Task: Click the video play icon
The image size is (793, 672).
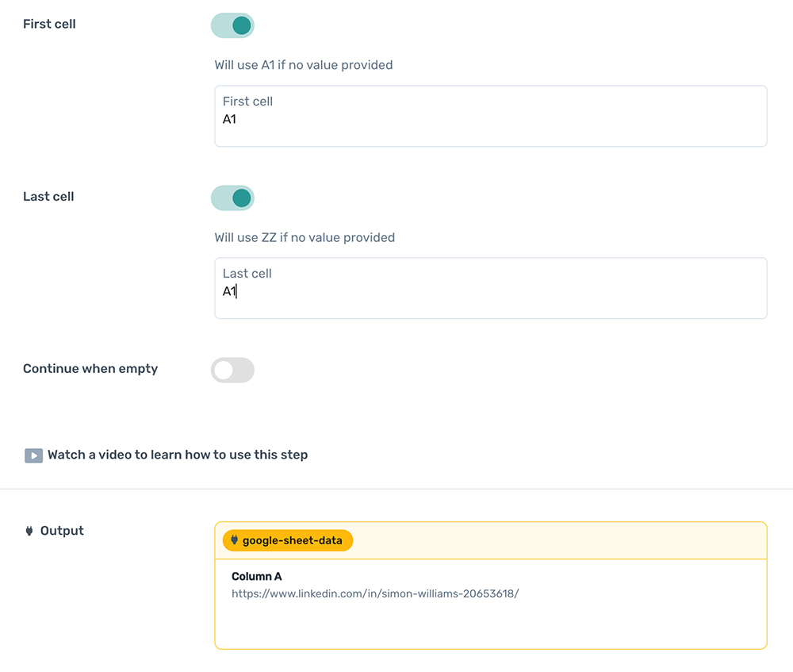Action: 33,455
